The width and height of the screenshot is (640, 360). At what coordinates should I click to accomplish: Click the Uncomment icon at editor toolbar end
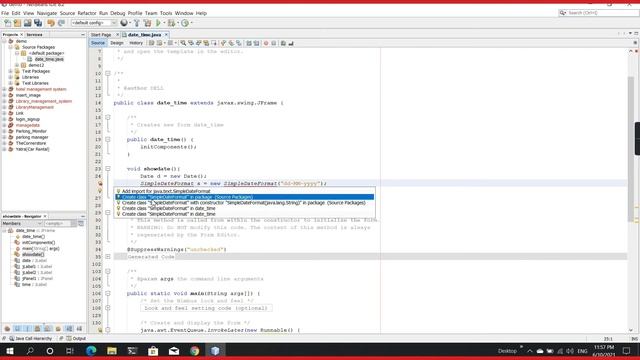(x=291, y=43)
